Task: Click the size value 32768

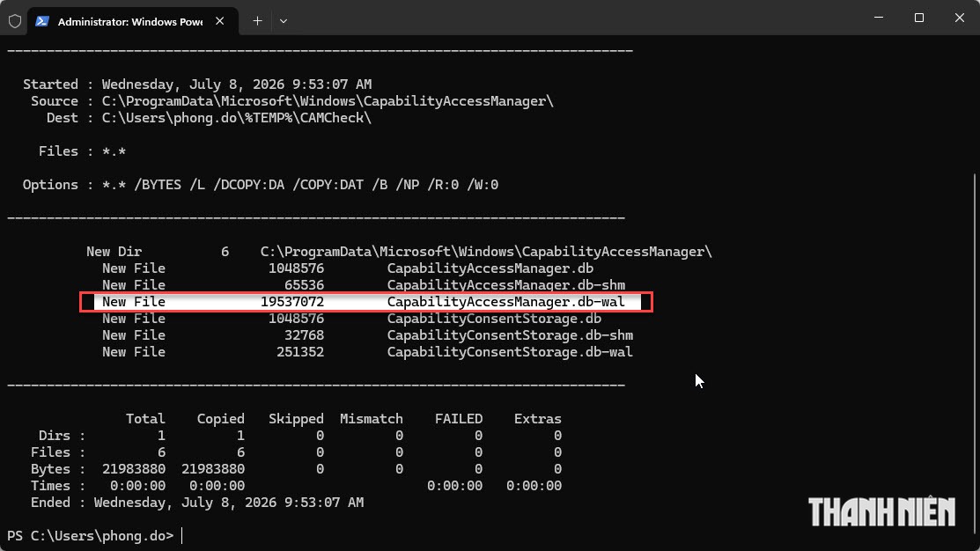Action: (304, 335)
